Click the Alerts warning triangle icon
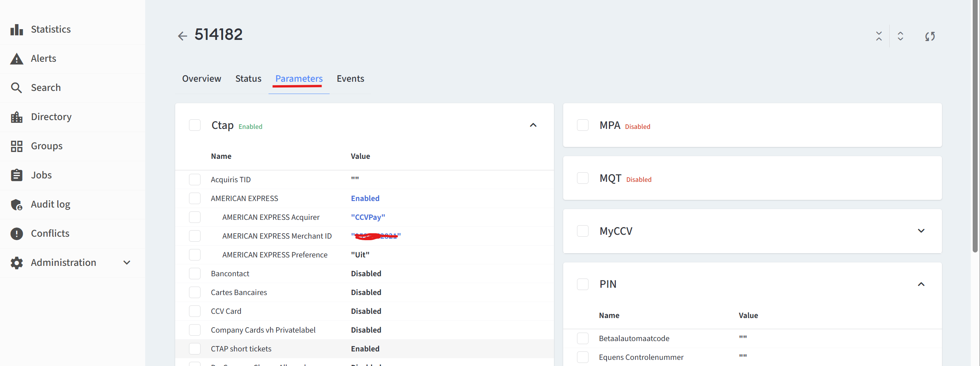The height and width of the screenshot is (366, 980). (x=17, y=59)
